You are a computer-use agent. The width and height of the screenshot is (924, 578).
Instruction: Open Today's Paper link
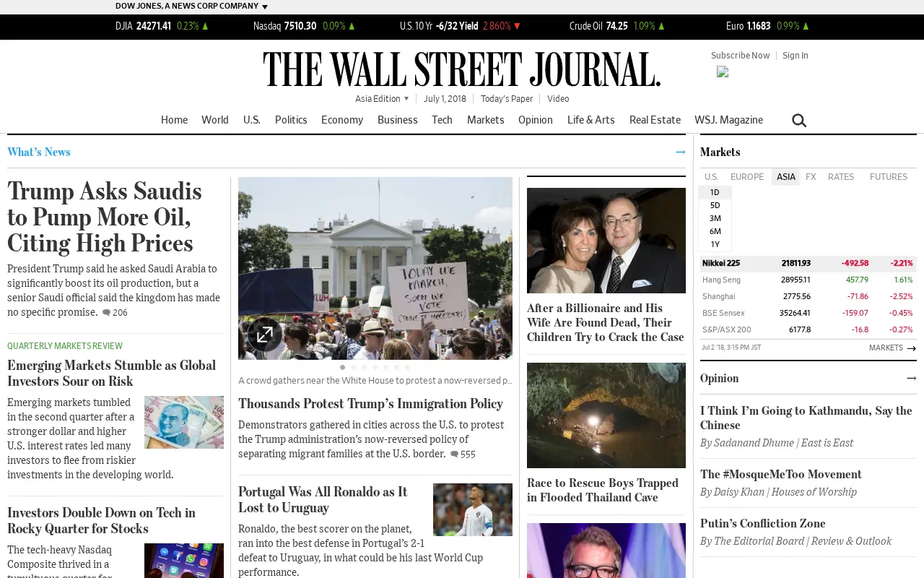[507, 99]
